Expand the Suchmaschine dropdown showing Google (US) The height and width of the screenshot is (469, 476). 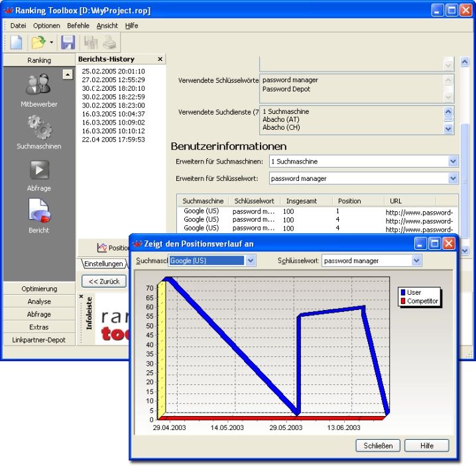tap(250, 261)
